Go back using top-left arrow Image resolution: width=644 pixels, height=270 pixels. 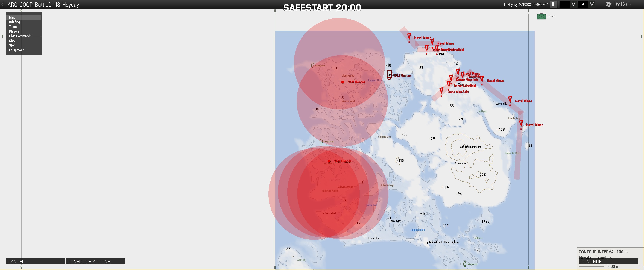tap(2, 4)
